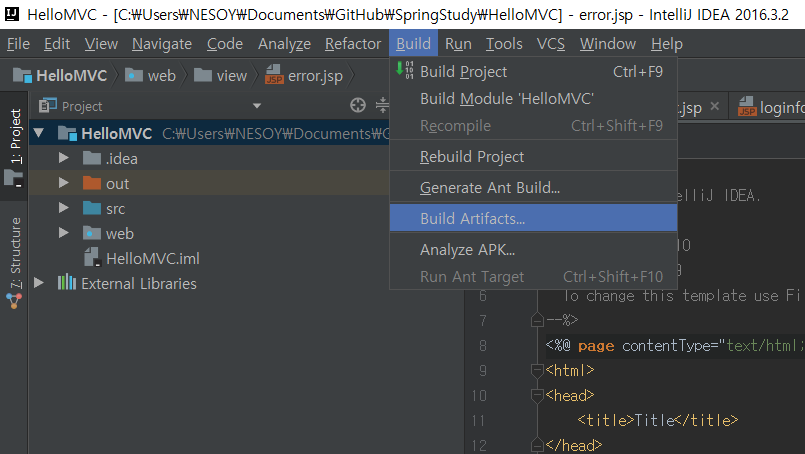This screenshot has height=454, width=805.
Task: Choose Build Project from Build menu
Action: point(533,71)
